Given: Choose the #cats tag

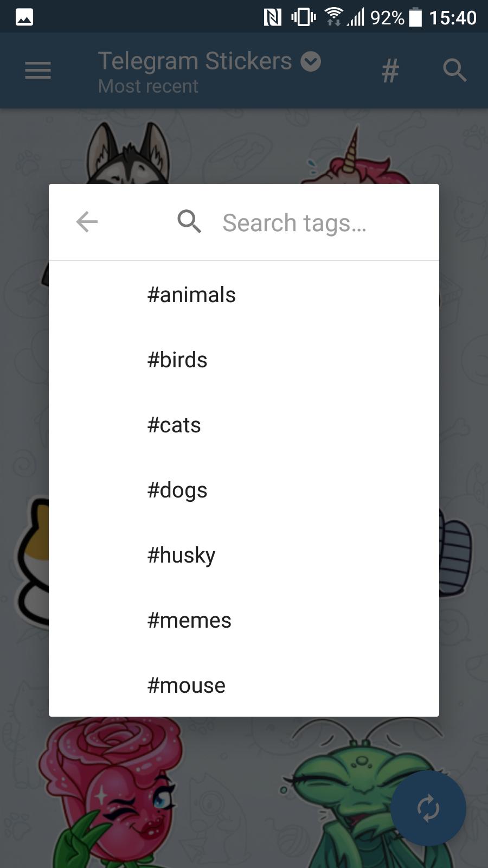Looking at the screenshot, I should tap(244, 425).
